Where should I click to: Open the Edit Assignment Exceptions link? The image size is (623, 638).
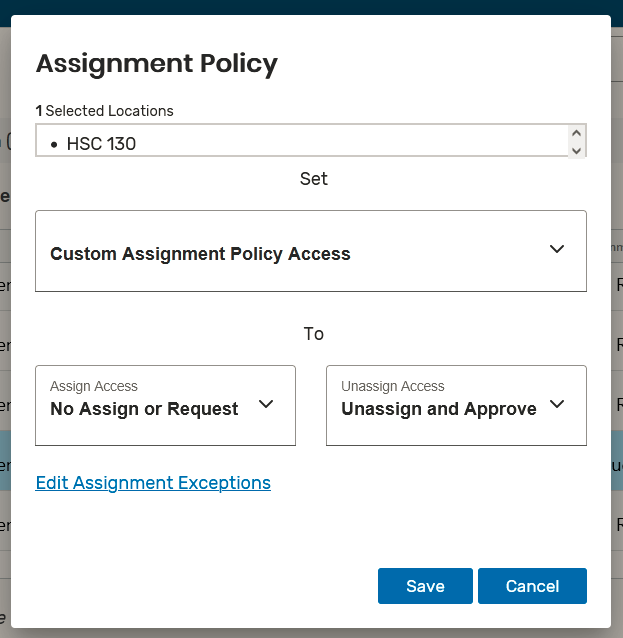tap(153, 483)
